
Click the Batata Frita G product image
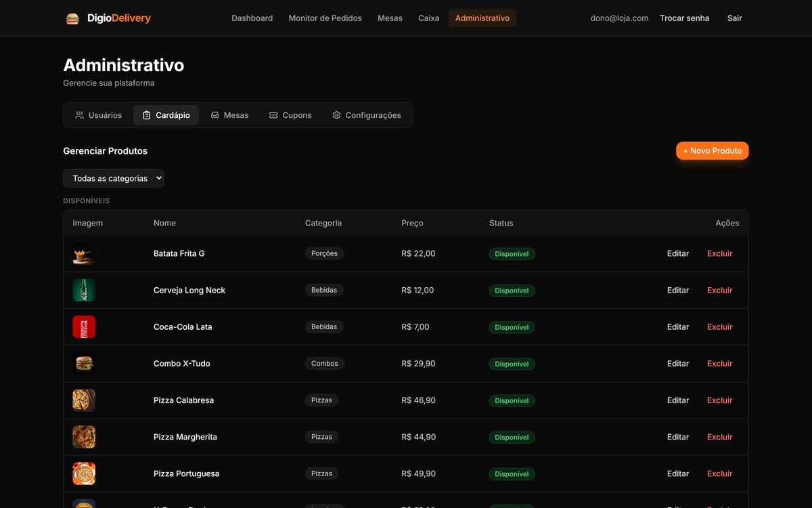(x=84, y=254)
